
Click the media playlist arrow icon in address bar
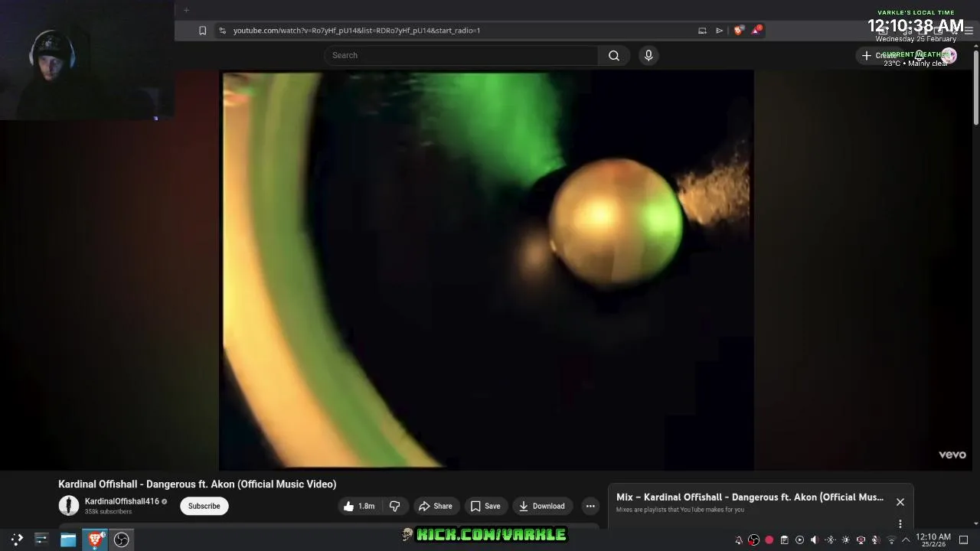pyautogui.click(x=719, y=31)
